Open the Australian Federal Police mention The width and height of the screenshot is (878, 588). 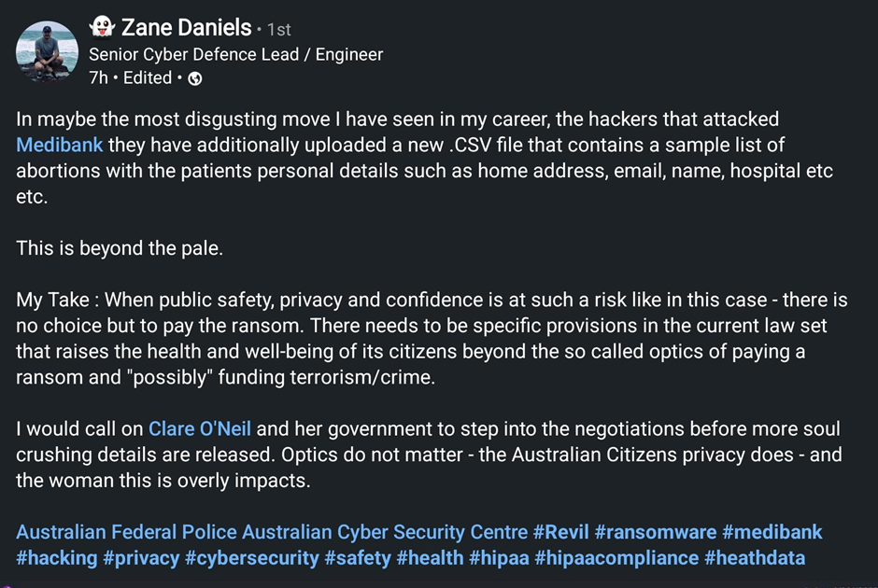(126, 532)
